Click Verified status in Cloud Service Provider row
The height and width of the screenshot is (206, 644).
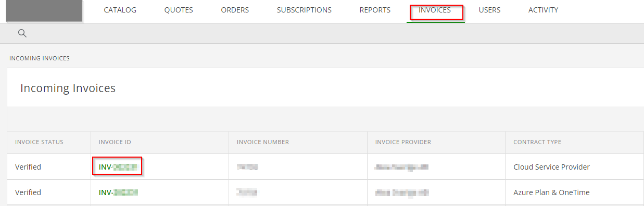(x=28, y=167)
